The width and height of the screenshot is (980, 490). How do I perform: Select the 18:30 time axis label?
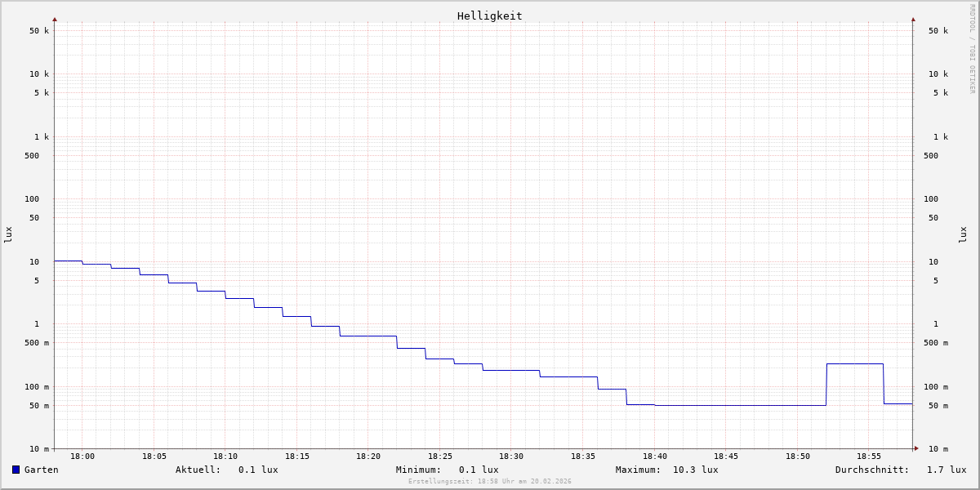[x=511, y=457]
